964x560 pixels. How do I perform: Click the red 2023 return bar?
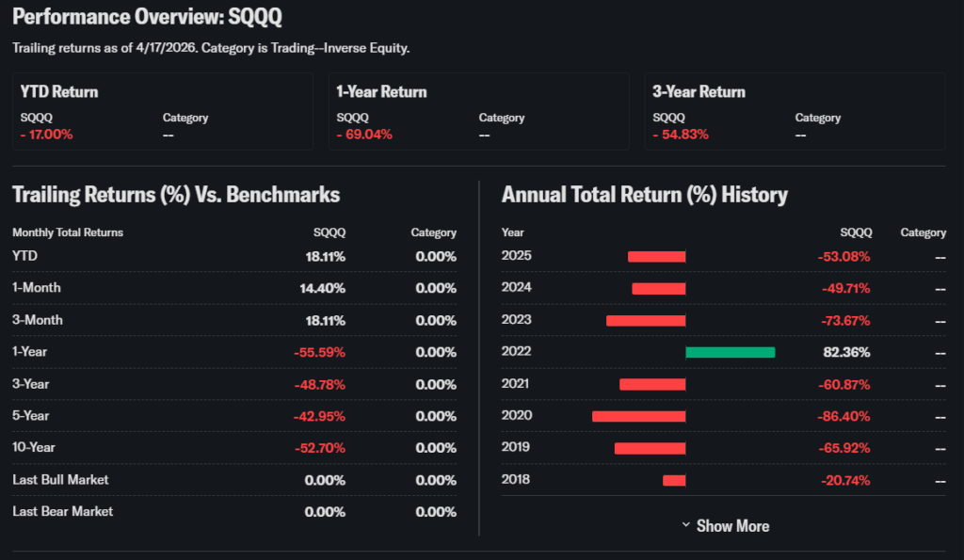(x=646, y=320)
